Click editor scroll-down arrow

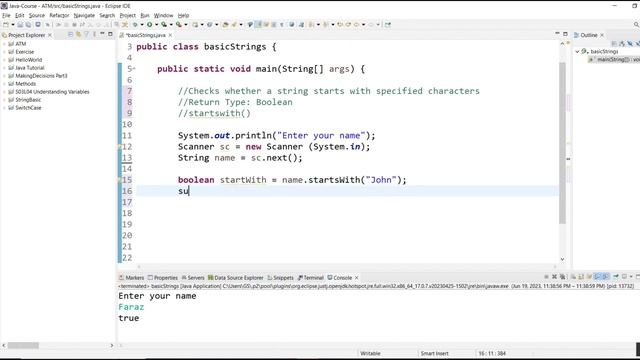[562, 259]
